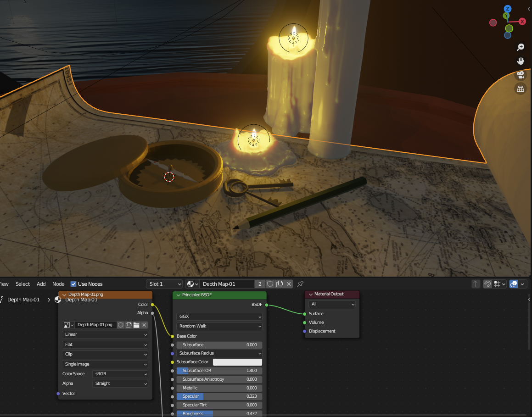The height and width of the screenshot is (417, 532).
Task: Click the yellow Color output socket
Action: (153, 305)
